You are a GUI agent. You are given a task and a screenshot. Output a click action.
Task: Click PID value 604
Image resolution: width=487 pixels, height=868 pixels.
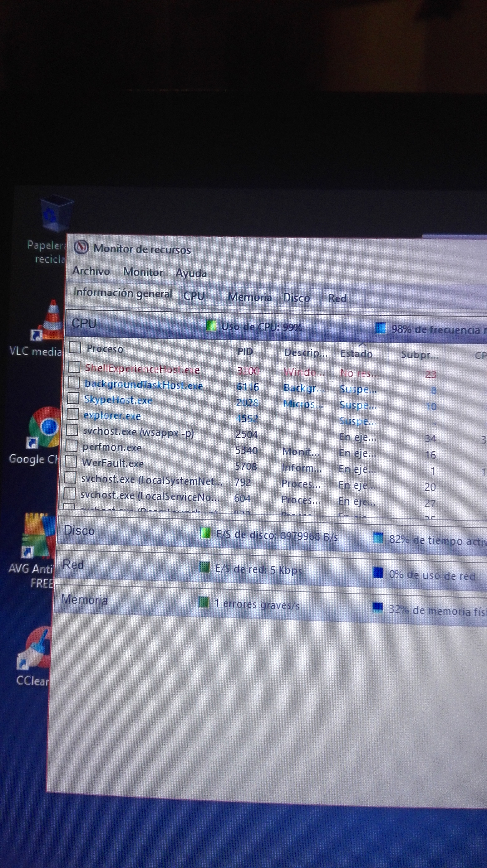click(242, 498)
